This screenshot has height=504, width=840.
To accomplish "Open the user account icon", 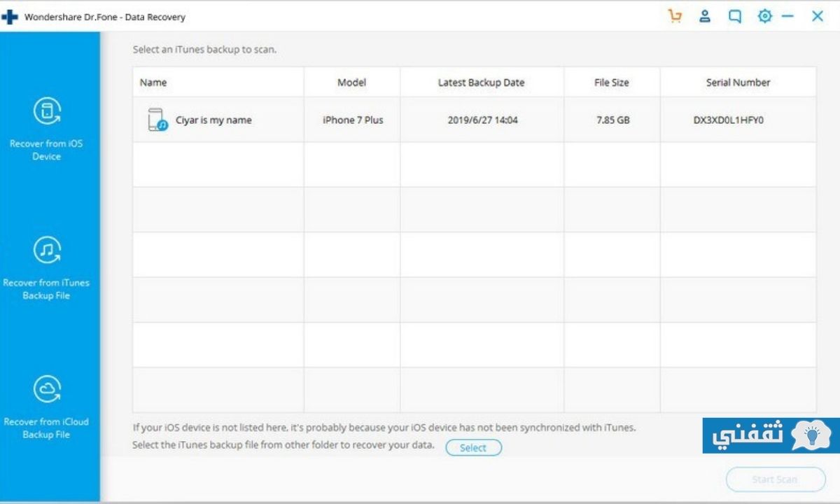I will [705, 16].
